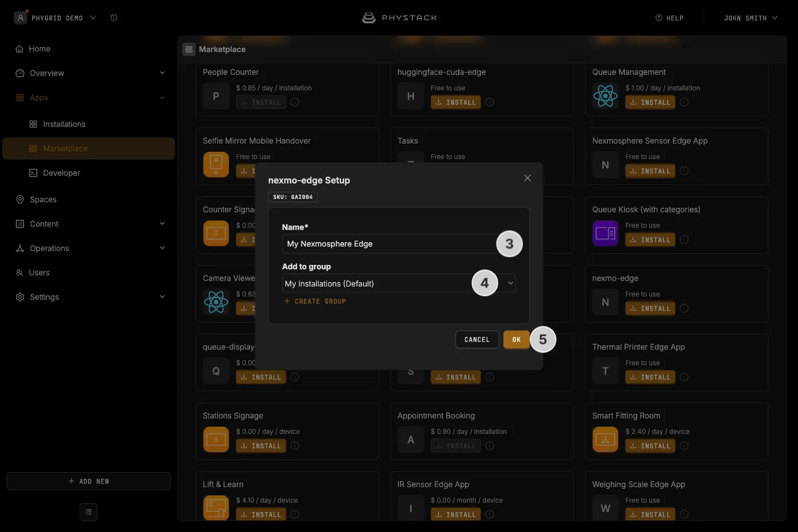Image resolution: width=798 pixels, height=532 pixels.
Task: Click the Help question mark icon
Action: click(x=659, y=18)
